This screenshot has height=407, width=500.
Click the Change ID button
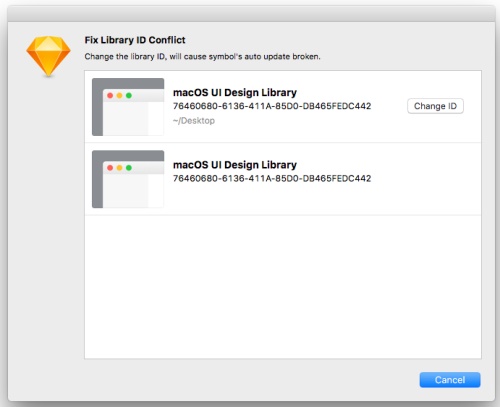click(435, 106)
